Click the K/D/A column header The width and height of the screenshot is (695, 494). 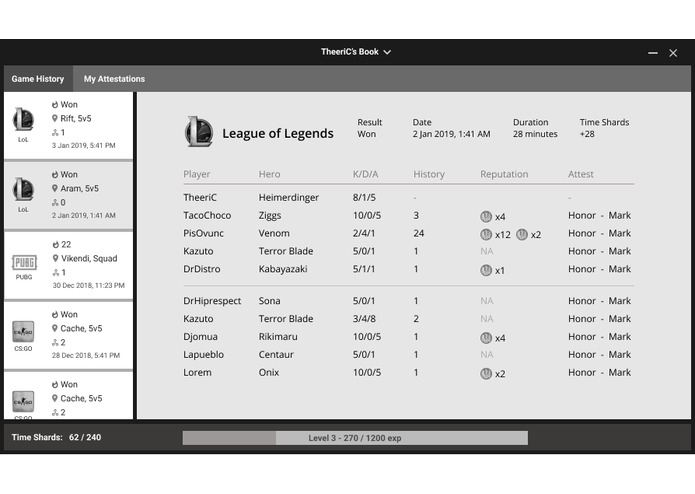tap(365, 174)
